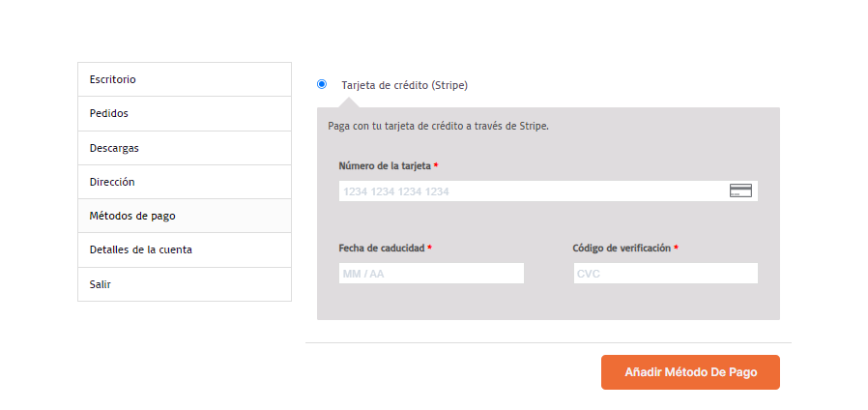The width and height of the screenshot is (868, 410).
Task: Go to Pedidos in the sidebar
Action: click(185, 113)
